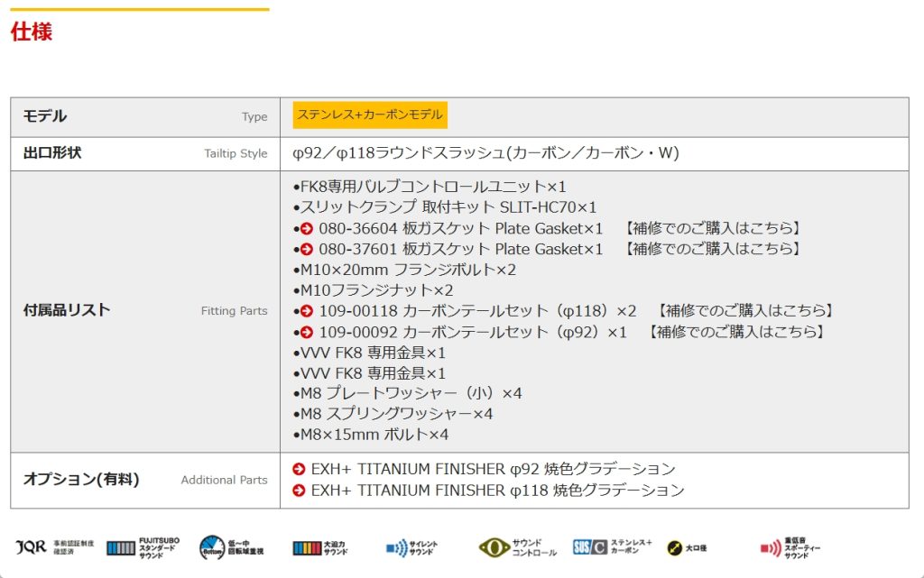This screenshot has height=578, width=924.
Task: Click the low-mid RPM gauge icon
Action: pyautogui.click(x=211, y=547)
